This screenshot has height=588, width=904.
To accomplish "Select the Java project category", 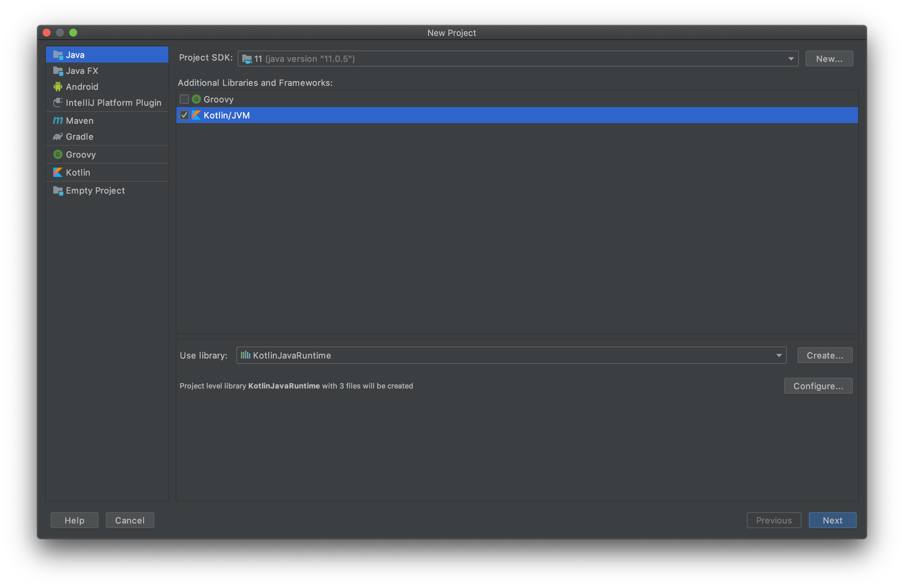I will pos(107,55).
